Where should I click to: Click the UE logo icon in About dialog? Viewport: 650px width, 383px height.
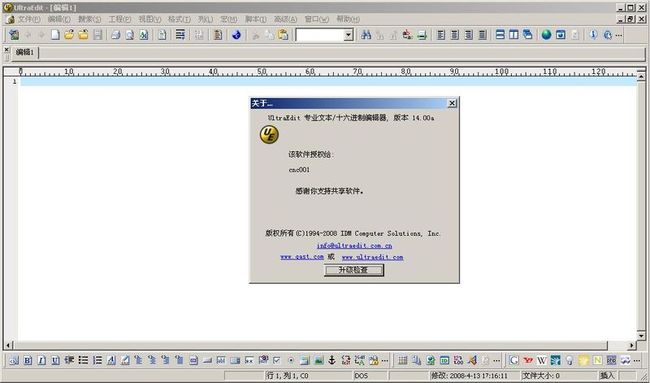[269, 135]
